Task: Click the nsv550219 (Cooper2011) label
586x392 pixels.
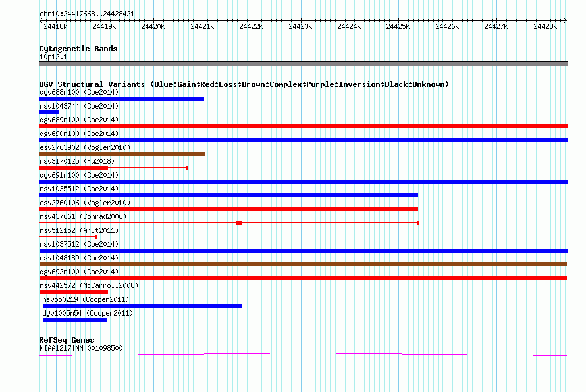Action: click(86, 299)
